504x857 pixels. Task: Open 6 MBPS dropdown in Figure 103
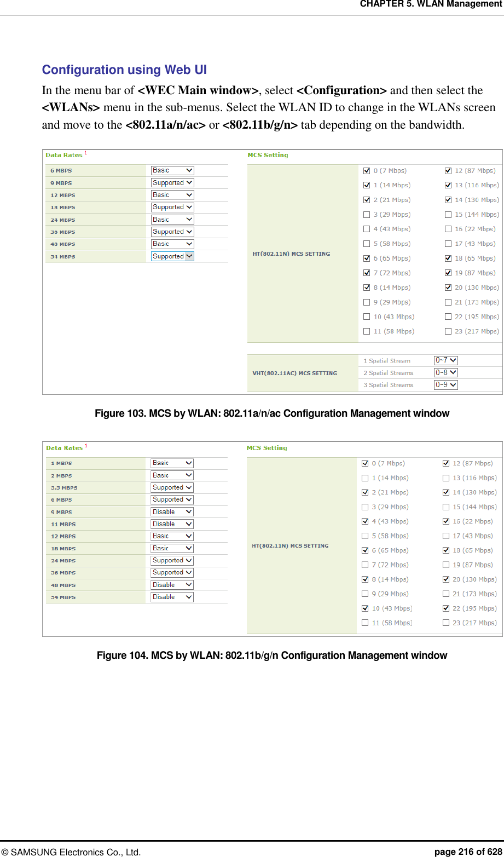point(172,170)
